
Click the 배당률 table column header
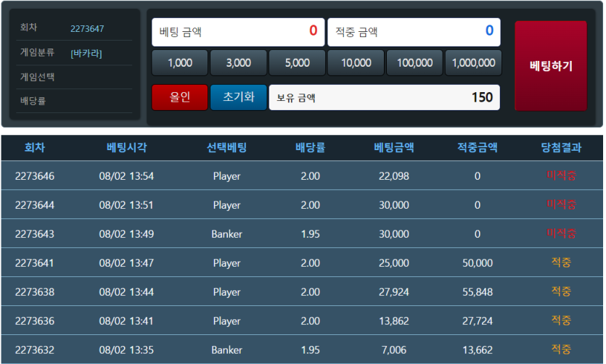pos(311,147)
